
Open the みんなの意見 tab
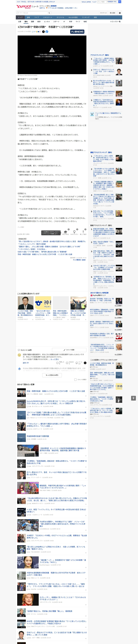point(73,17)
